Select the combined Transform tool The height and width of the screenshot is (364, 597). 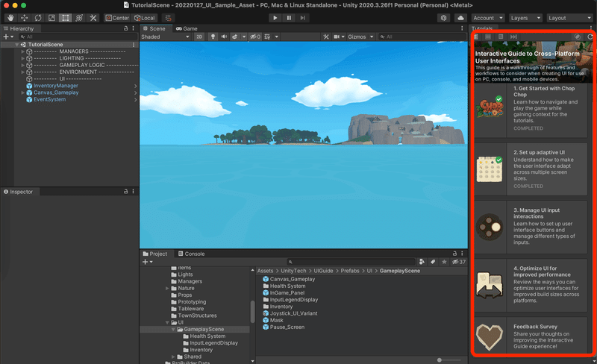[79, 18]
